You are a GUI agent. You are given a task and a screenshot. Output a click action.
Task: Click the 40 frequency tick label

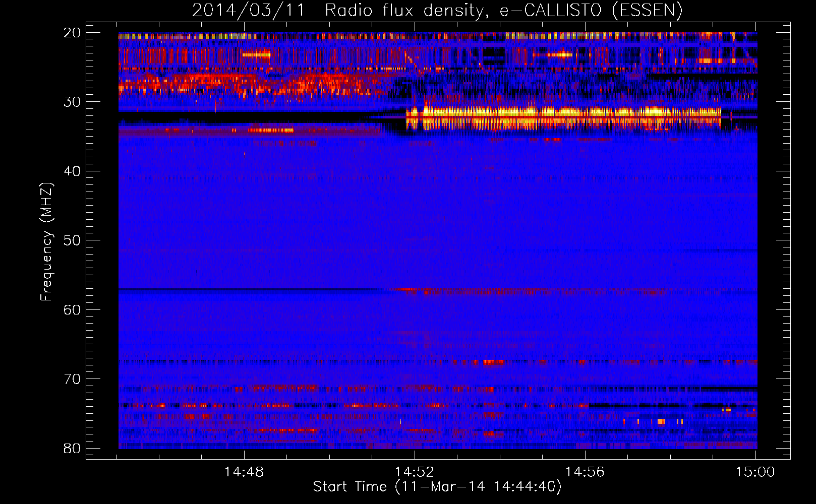pyautogui.click(x=72, y=171)
